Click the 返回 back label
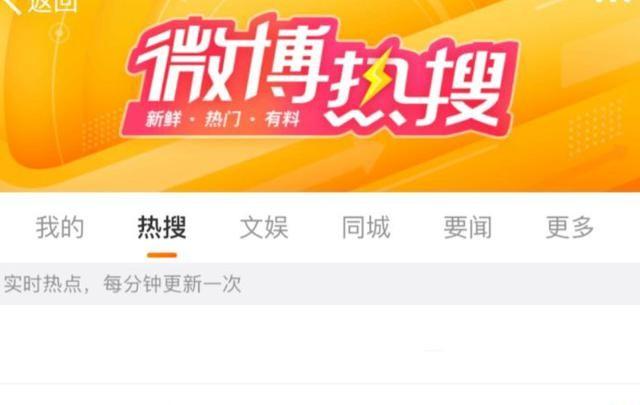640x405 pixels. click(x=53, y=5)
